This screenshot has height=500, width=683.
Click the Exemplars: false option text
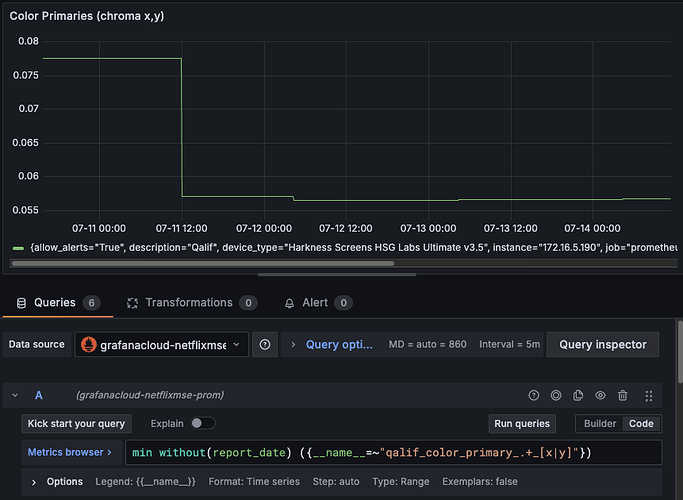coord(480,482)
